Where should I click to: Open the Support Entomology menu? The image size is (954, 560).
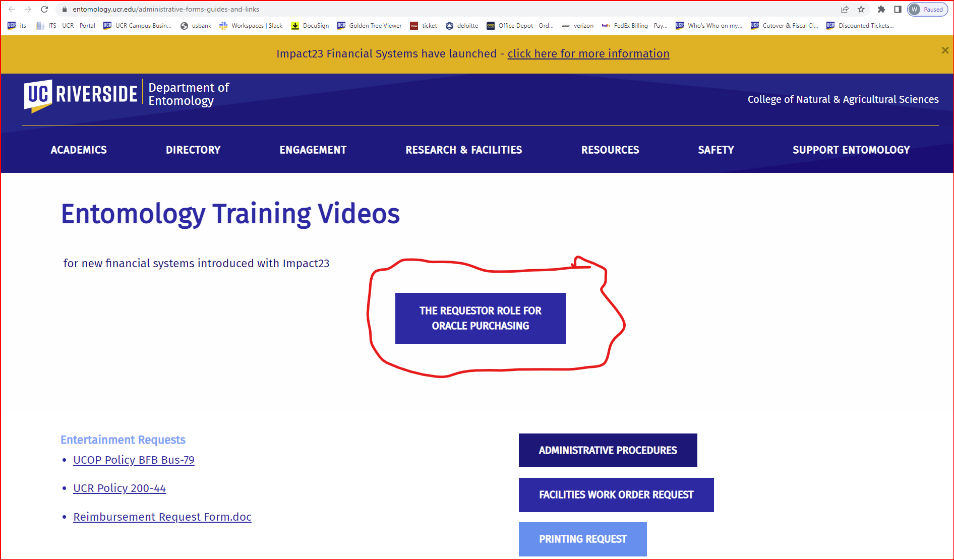(851, 150)
